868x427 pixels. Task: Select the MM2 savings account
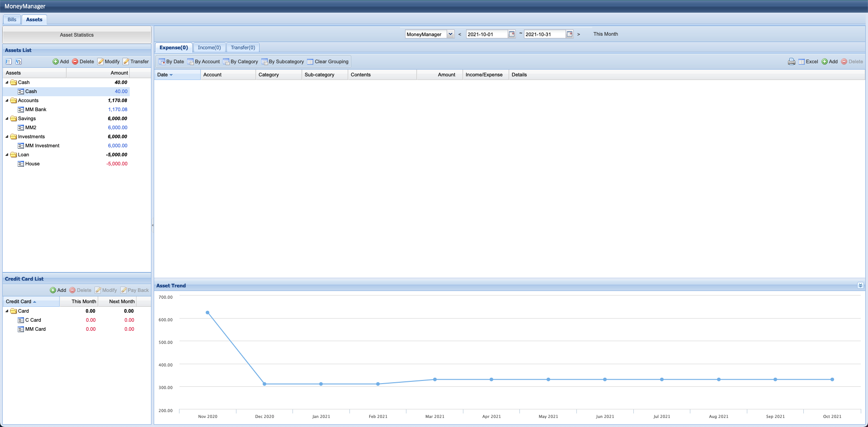tap(66, 127)
